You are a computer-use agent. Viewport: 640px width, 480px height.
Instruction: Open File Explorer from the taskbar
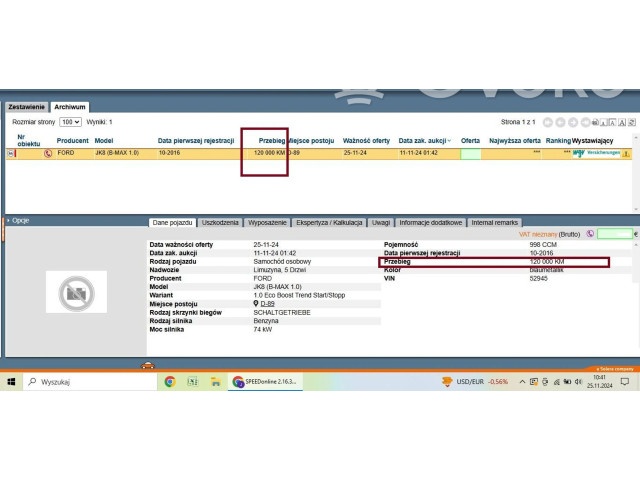pyautogui.click(x=214, y=382)
